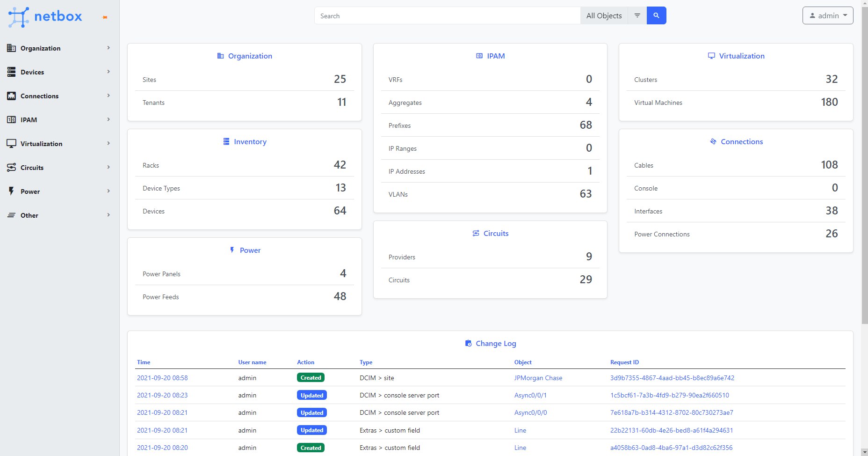Click the Change Log header icon
Screen dimensions: 868x456
coord(468,343)
